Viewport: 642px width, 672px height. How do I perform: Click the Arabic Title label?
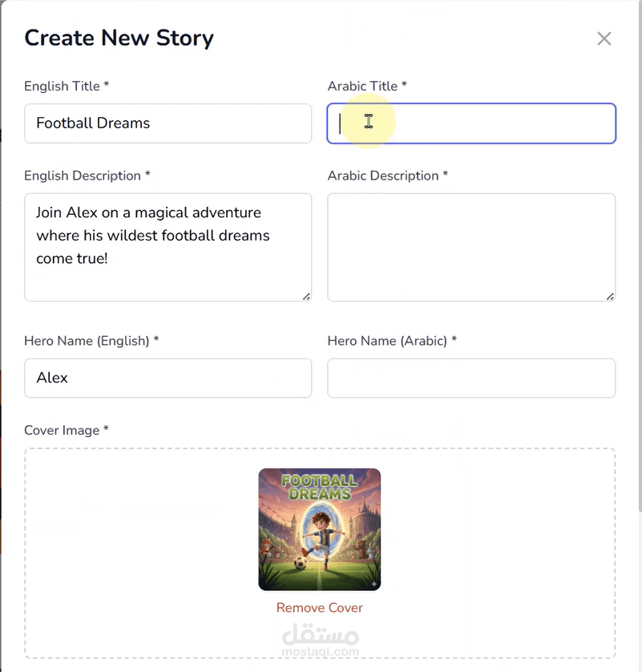pos(367,86)
